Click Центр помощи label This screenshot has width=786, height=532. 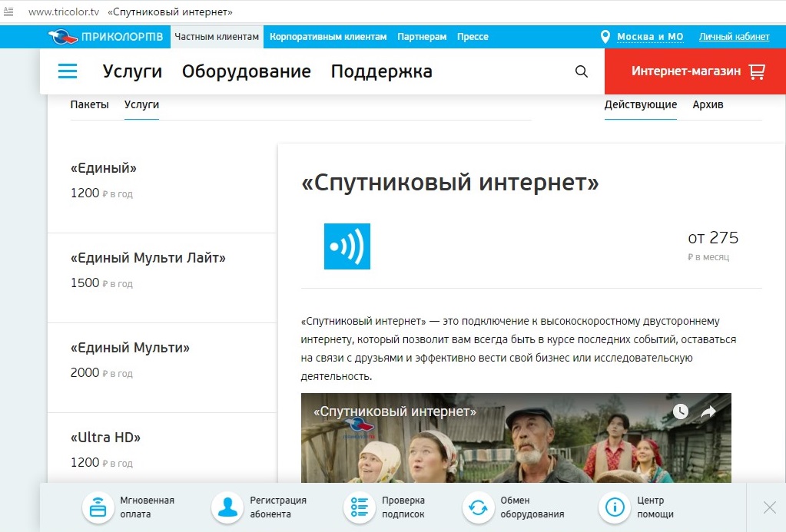click(x=655, y=507)
